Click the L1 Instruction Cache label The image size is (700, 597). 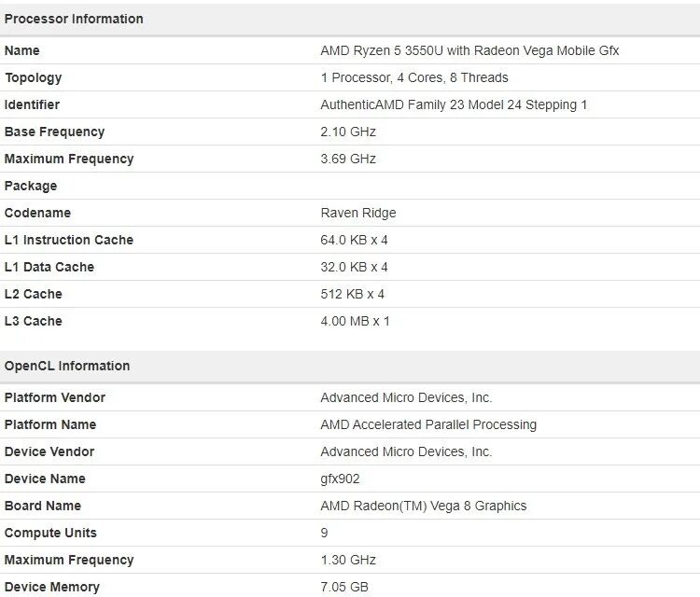click(69, 240)
